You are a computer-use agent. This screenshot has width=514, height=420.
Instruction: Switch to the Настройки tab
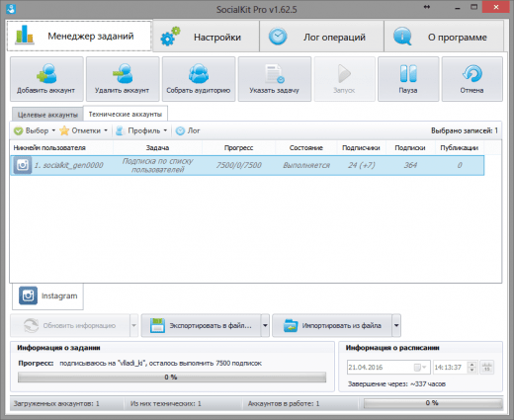click(207, 37)
